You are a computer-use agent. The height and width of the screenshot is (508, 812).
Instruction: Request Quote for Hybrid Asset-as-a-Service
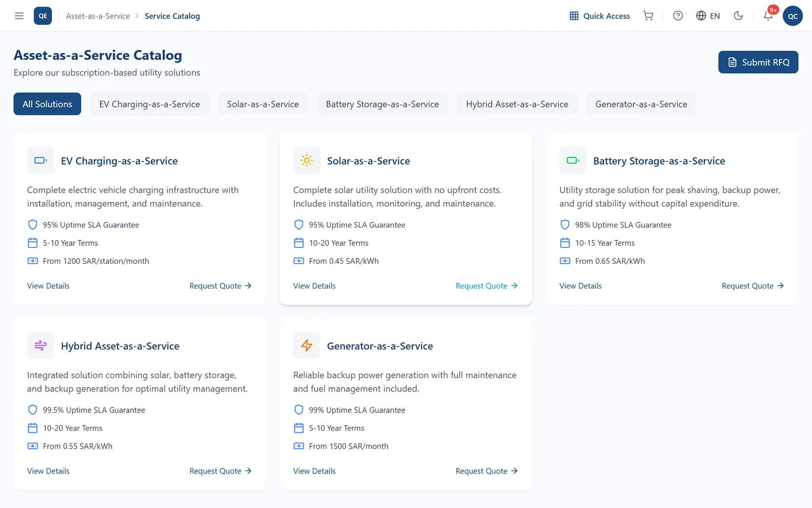(221, 471)
